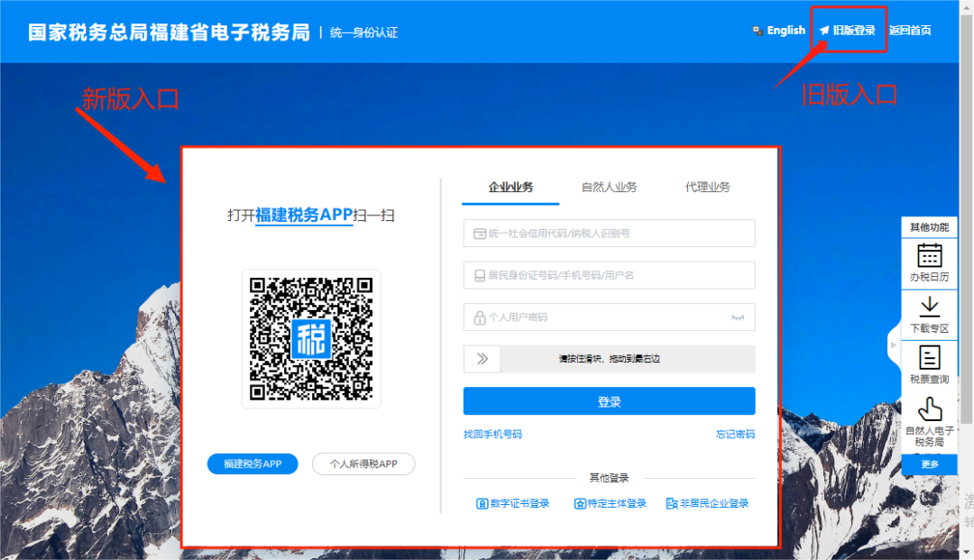Click the 统一身份认证 header text

(x=364, y=32)
